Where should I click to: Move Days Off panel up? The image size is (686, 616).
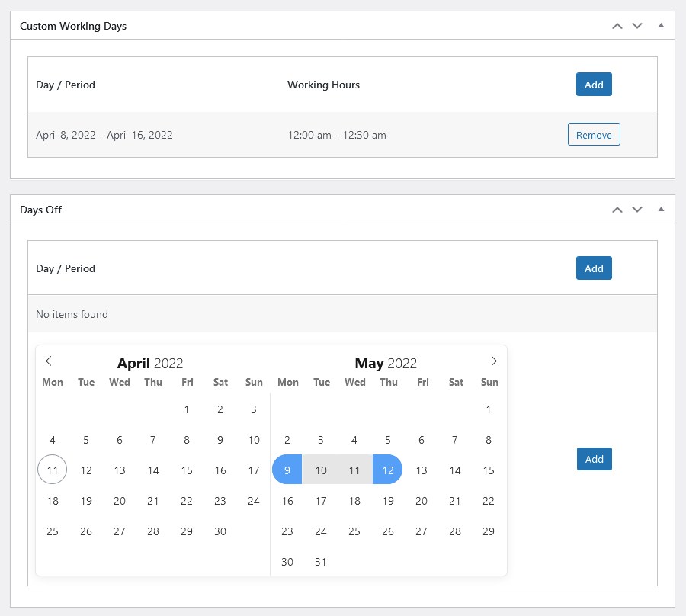(617, 210)
